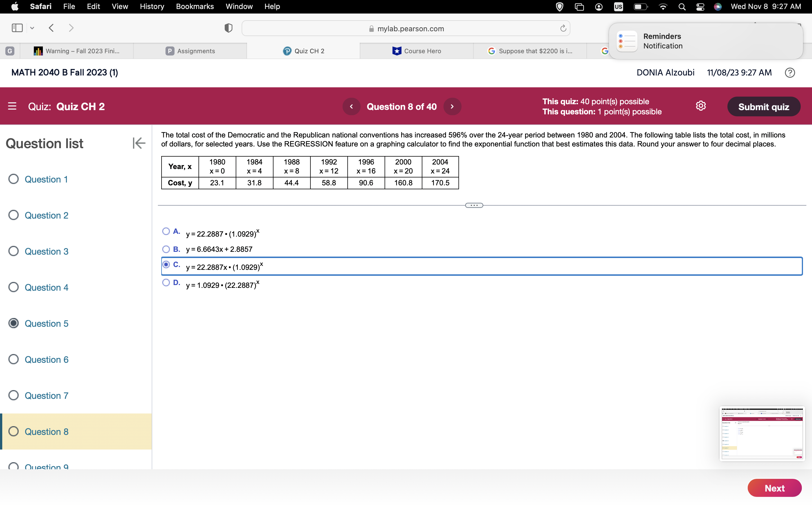Reload the page in the address bar
Image resolution: width=812 pixels, height=507 pixels.
click(x=563, y=28)
